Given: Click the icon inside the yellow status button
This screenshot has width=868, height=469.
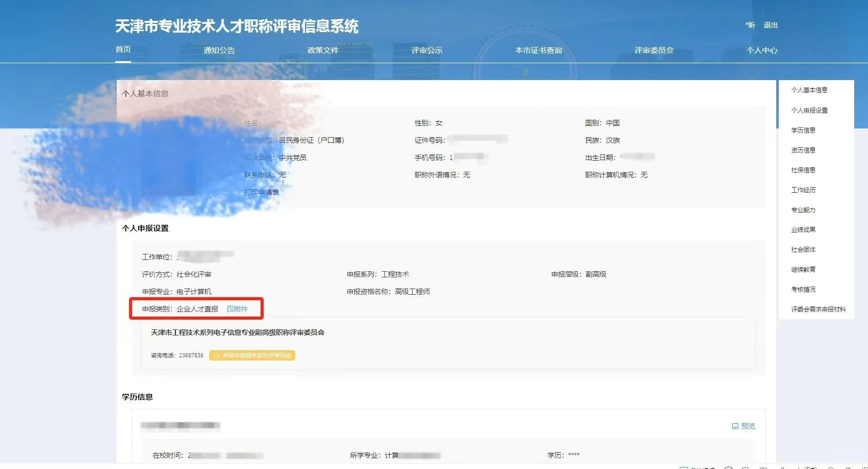Looking at the screenshot, I should [x=216, y=355].
